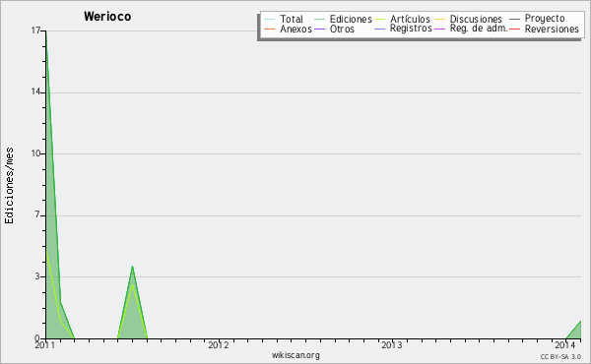Click the Anexos legend label
This screenshot has height=364, width=591.
pos(295,29)
